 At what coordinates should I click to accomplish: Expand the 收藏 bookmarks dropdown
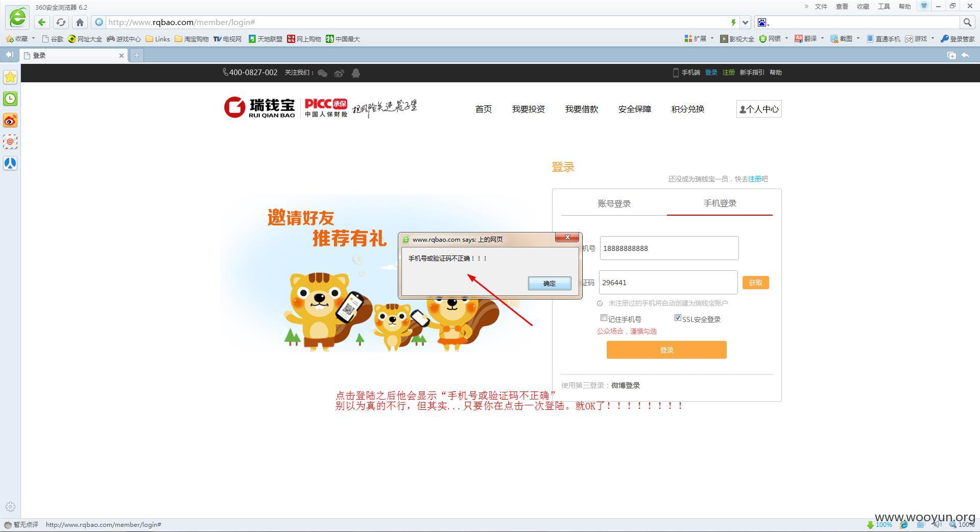(33, 38)
